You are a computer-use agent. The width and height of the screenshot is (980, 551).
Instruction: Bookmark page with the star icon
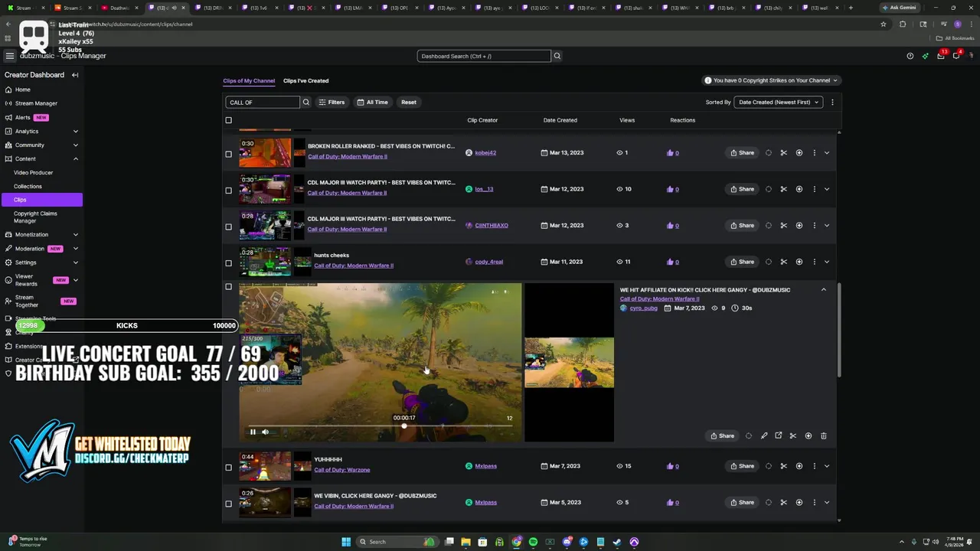[x=883, y=24]
